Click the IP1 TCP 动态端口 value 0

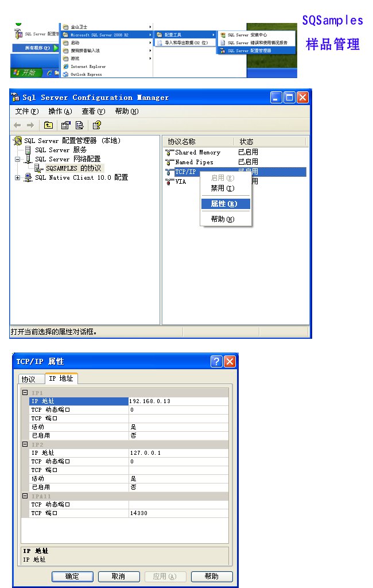tap(178, 410)
